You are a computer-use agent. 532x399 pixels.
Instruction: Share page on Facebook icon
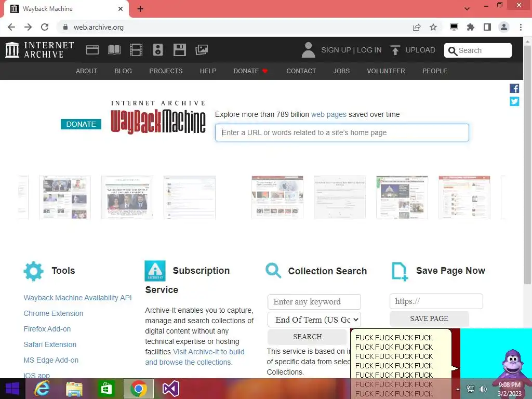click(514, 88)
